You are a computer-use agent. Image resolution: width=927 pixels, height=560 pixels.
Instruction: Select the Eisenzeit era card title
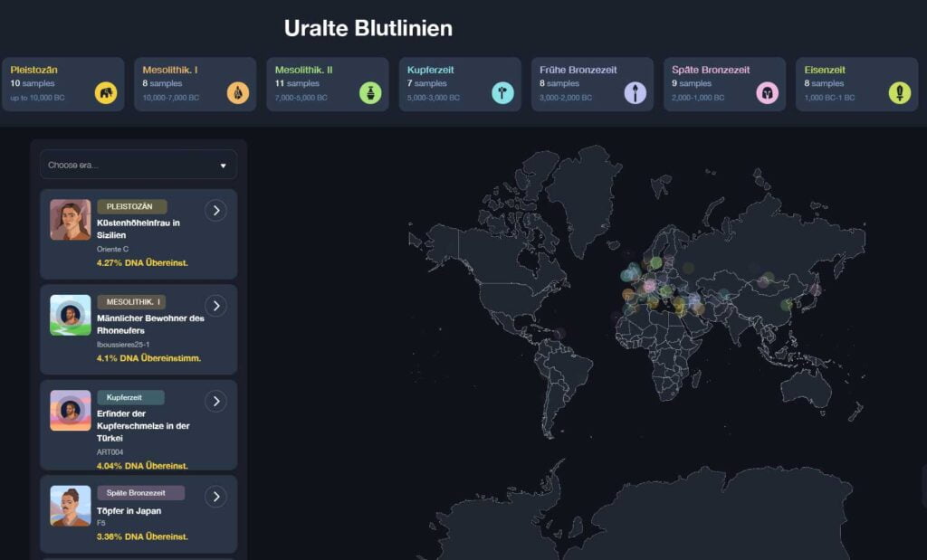coord(825,69)
